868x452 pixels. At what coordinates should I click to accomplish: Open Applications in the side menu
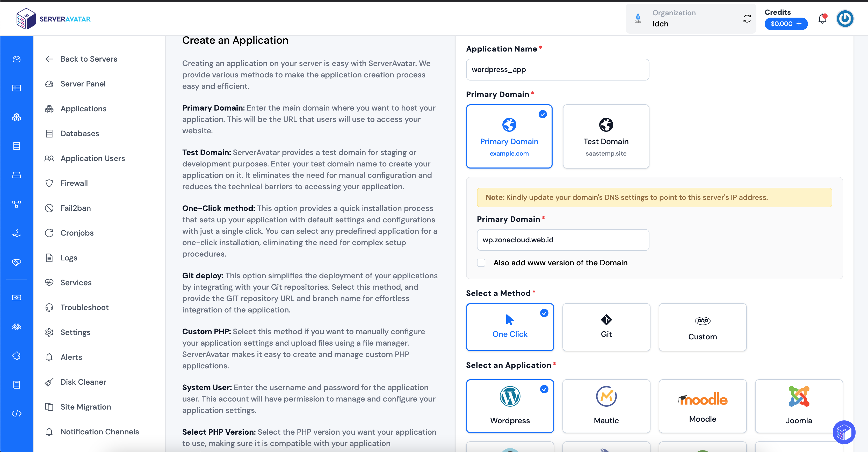point(75,109)
